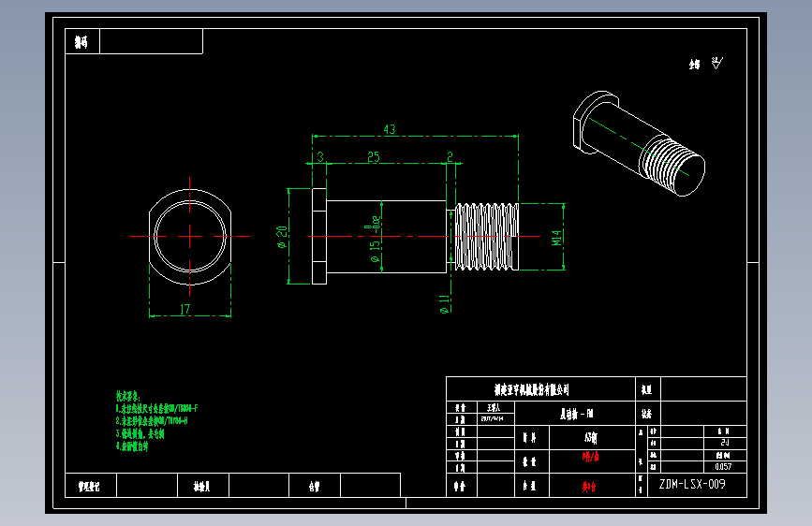Click the red text in the bottom title row

[589, 486]
